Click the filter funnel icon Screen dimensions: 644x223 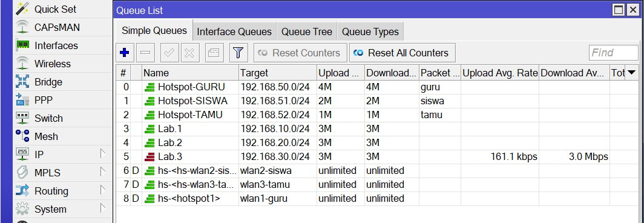238,53
